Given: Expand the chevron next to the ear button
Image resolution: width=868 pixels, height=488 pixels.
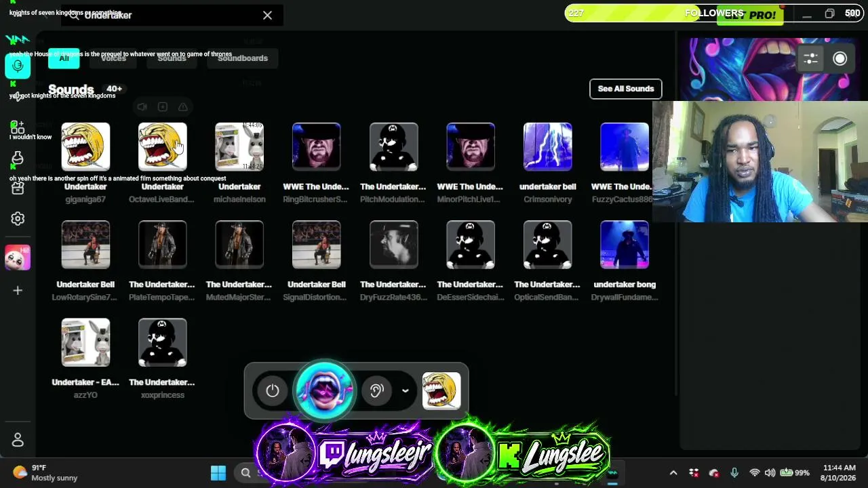Looking at the screenshot, I should pyautogui.click(x=406, y=391).
